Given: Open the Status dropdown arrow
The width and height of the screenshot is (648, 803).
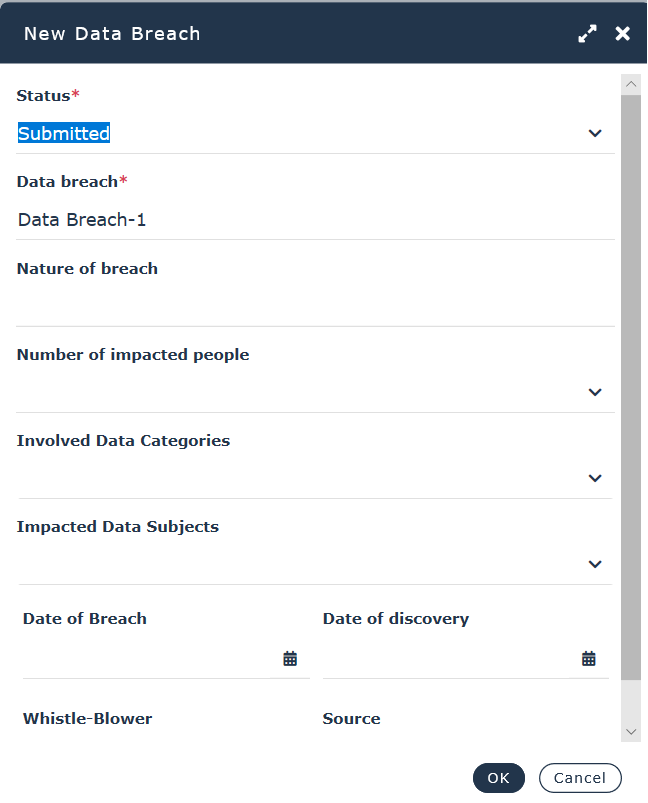Looking at the screenshot, I should point(595,133).
